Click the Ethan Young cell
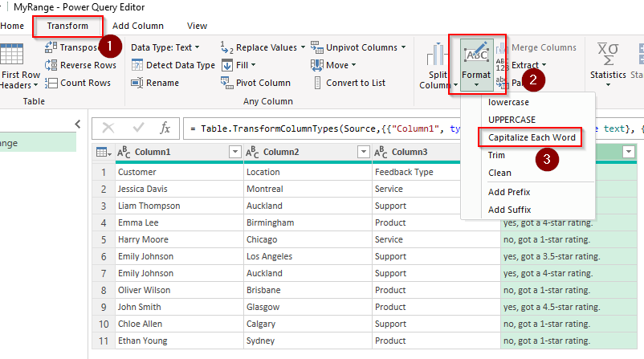644x359 pixels. tap(180, 341)
